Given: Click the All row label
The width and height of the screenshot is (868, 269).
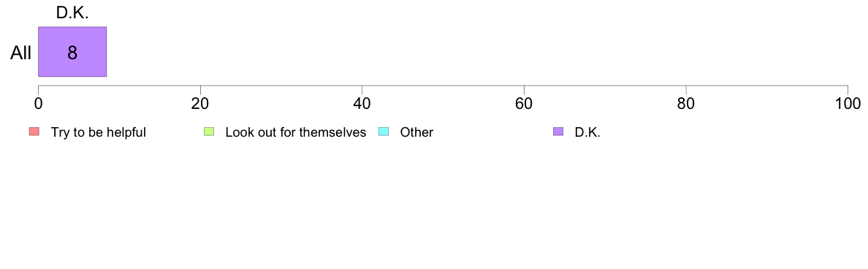Looking at the screenshot, I should [x=21, y=53].
